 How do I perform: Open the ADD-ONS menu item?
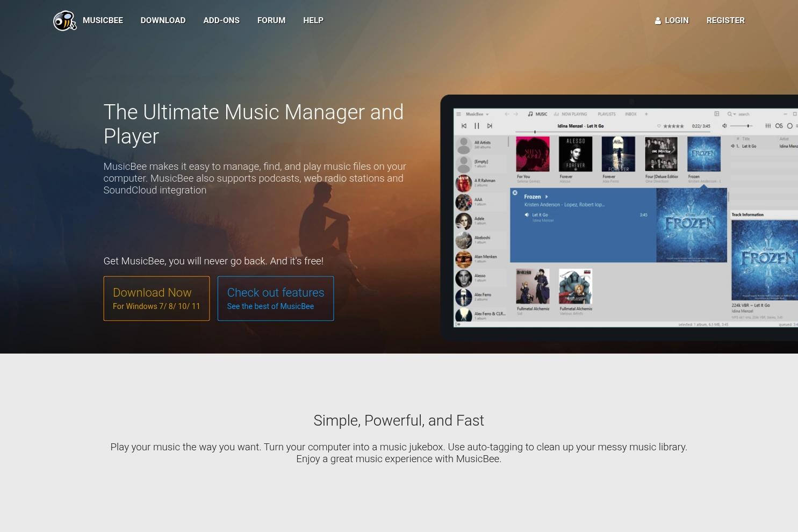click(221, 20)
